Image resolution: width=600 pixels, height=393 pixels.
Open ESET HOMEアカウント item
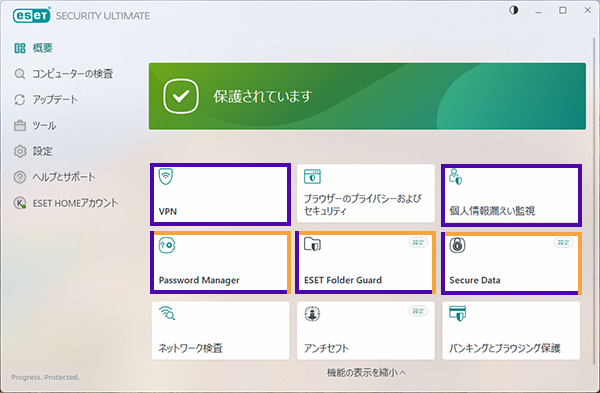pos(75,203)
